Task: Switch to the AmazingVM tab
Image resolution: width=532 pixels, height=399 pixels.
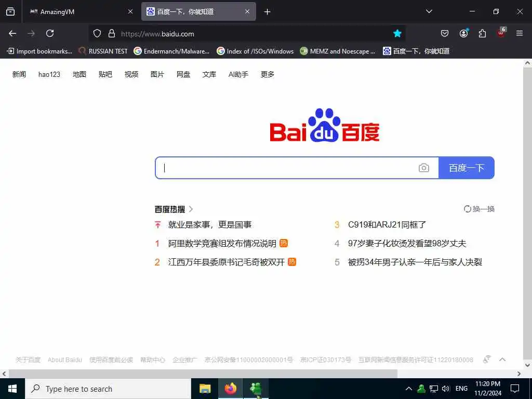Action: pyautogui.click(x=82, y=12)
